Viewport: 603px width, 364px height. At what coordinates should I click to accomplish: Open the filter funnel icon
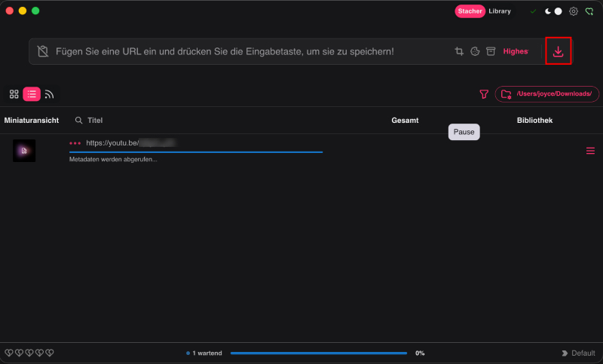click(484, 94)
